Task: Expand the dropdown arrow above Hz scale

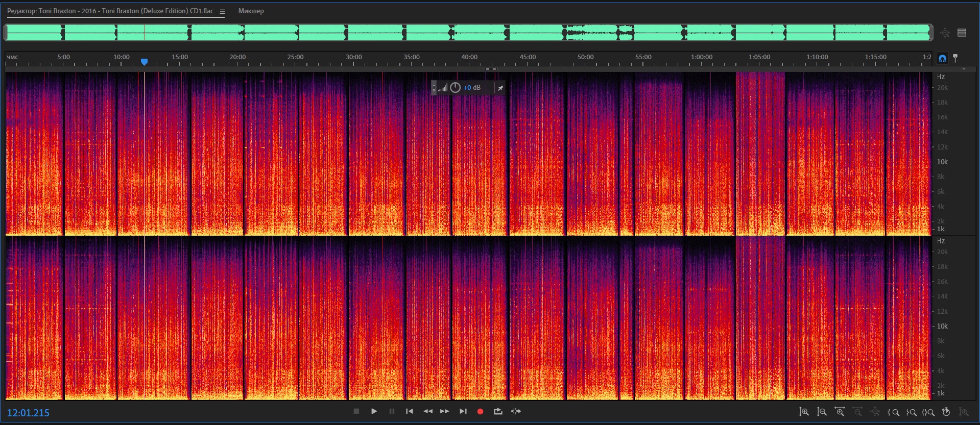Action: click(964, 69)
